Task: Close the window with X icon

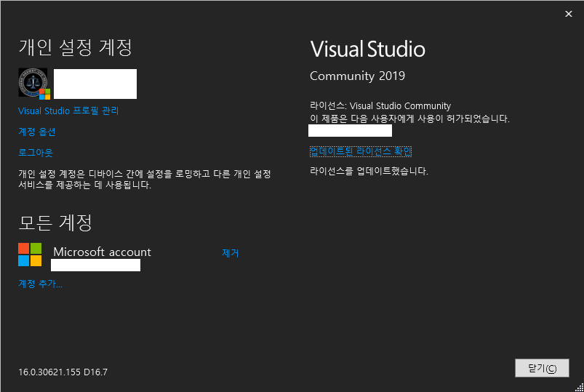Action: [568, 14]
